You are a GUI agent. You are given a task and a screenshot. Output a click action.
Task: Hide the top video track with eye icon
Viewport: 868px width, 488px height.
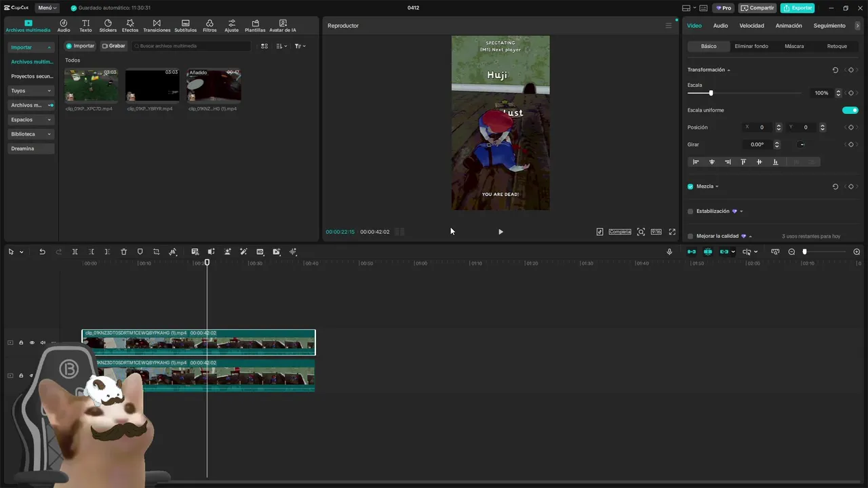[31, 342]
